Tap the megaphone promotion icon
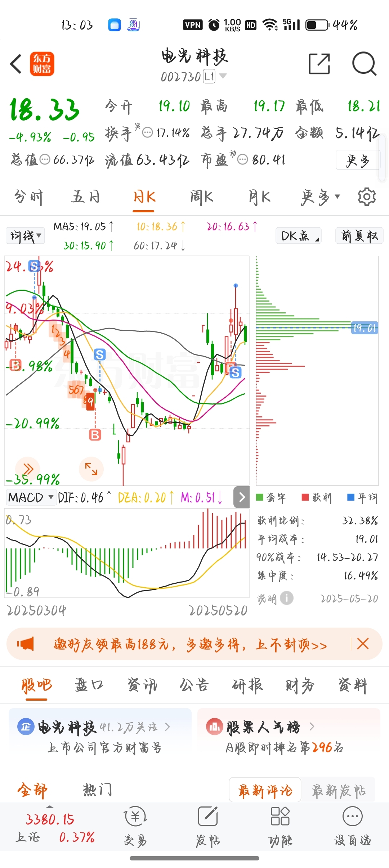389x868 pixels. pyautogui.click(x=26, y=644)
